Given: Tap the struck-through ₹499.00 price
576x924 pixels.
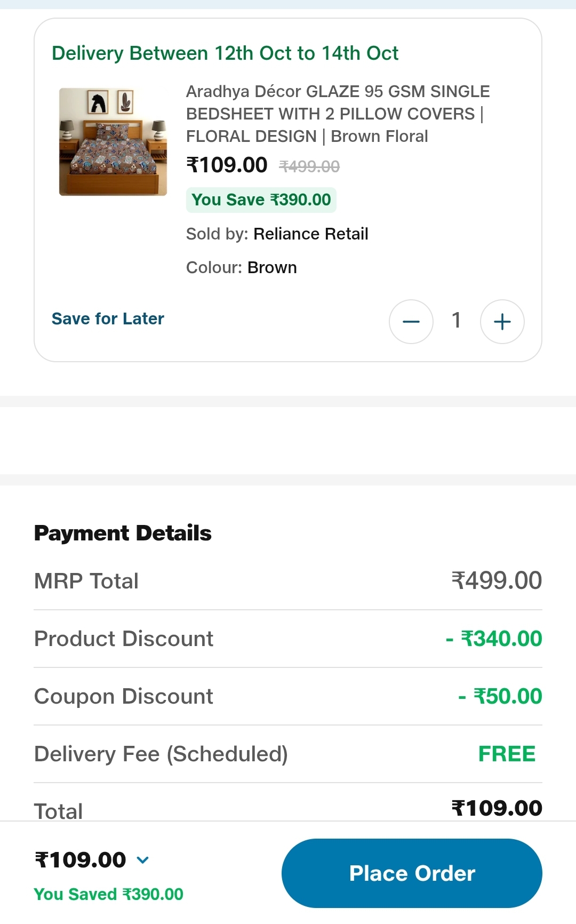Looking at the screenshot, I should [309, 167].
